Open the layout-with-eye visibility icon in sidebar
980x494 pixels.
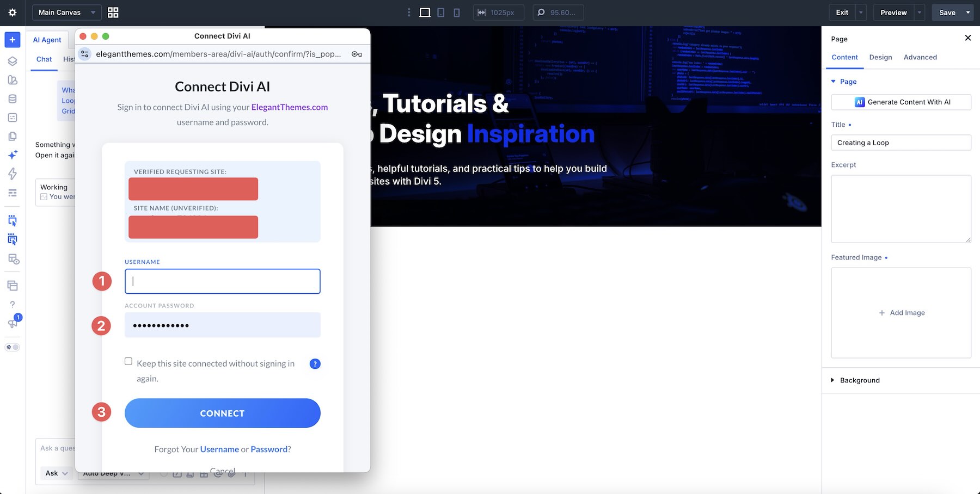point(14,260)
